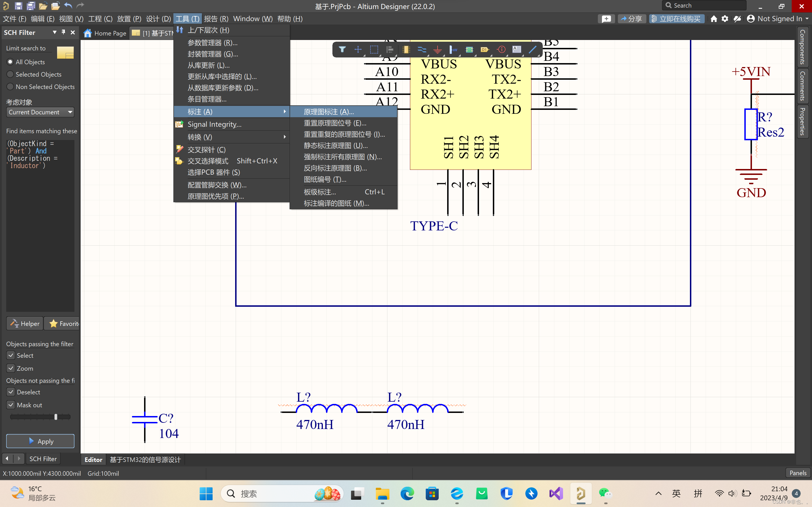This screenshot has width=812, height=507.
Task: Click the Helper icon button
Action: pos(25,324)
